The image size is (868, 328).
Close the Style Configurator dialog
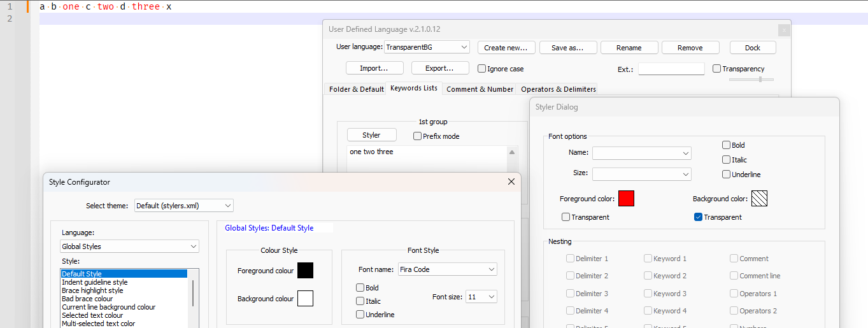pos(511,182)
